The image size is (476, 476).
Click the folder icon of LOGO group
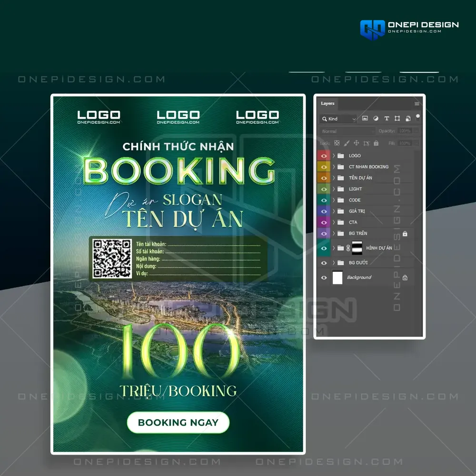341,156
